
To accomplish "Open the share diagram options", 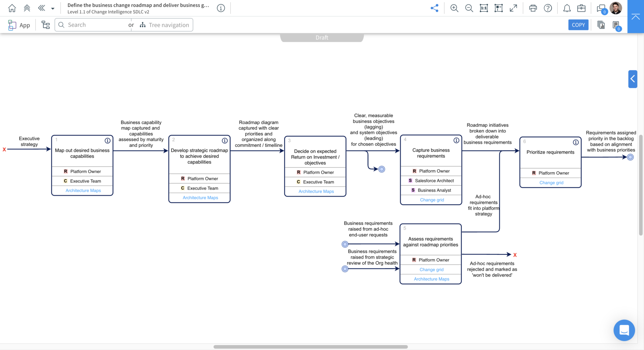I will point(434,8).
